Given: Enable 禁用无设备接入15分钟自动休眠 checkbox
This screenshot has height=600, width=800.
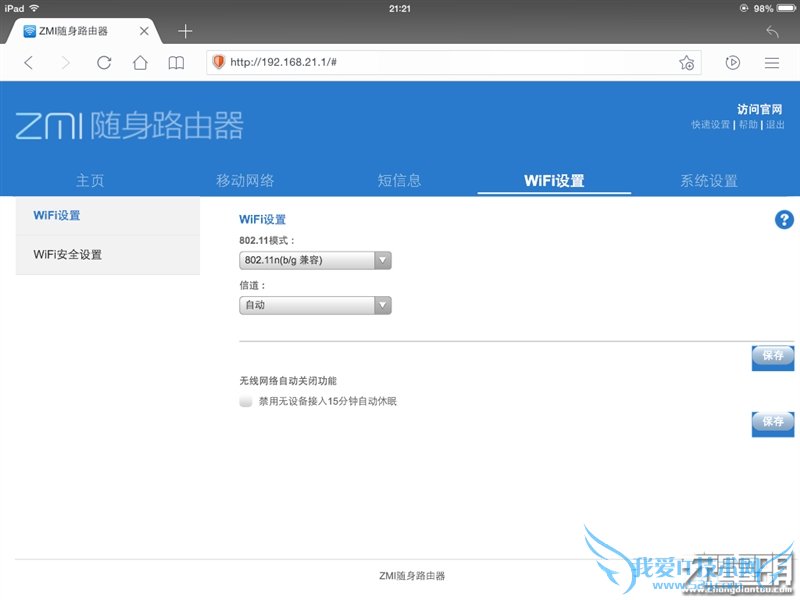Looking at the screenshot, I should click(x=246, y=401).
